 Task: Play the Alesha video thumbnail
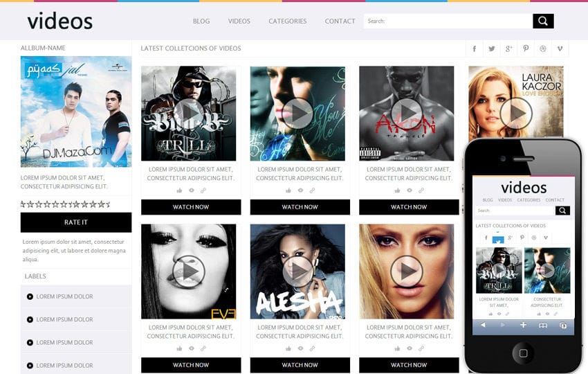tap(297, 271)
